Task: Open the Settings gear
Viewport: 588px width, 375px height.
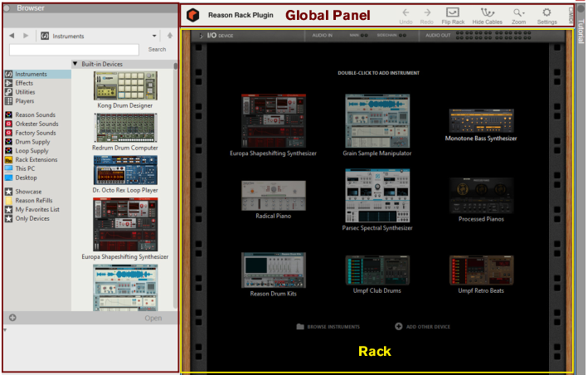Action: click(x=547, y=12)
